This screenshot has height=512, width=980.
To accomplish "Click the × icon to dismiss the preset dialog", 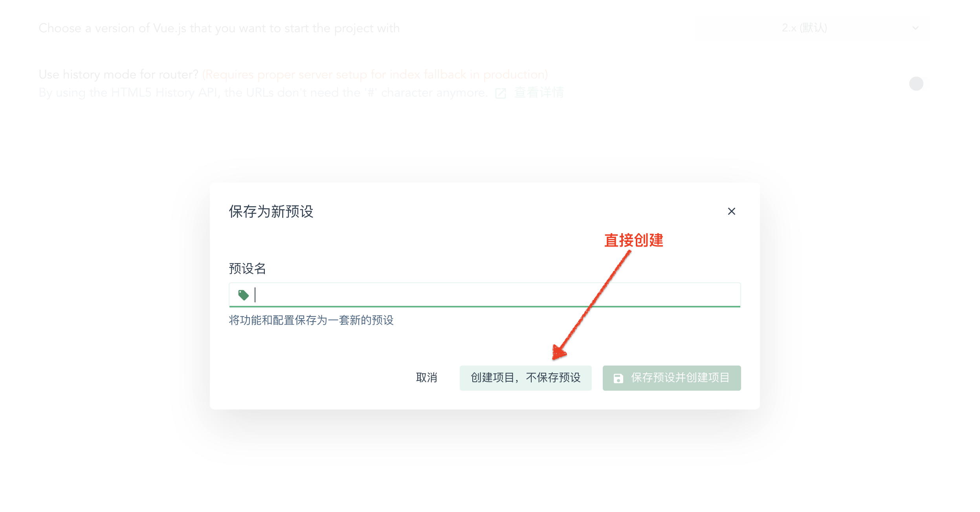I will pyautogui.click(x=732, y=212).
